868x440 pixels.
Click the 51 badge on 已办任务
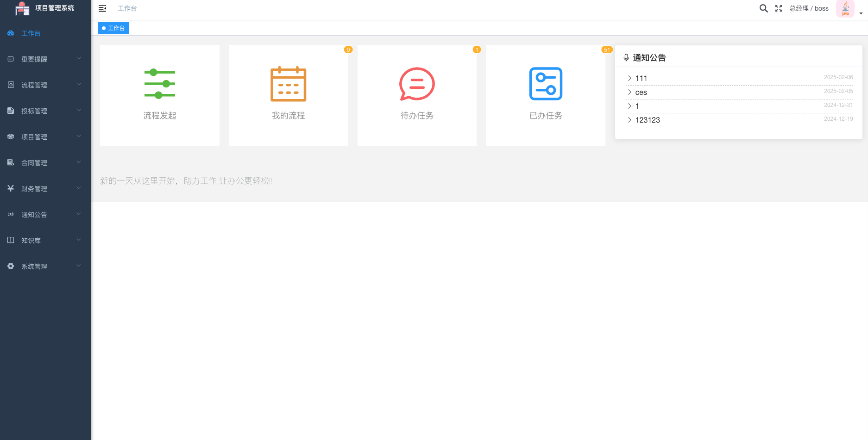[607, 50]
